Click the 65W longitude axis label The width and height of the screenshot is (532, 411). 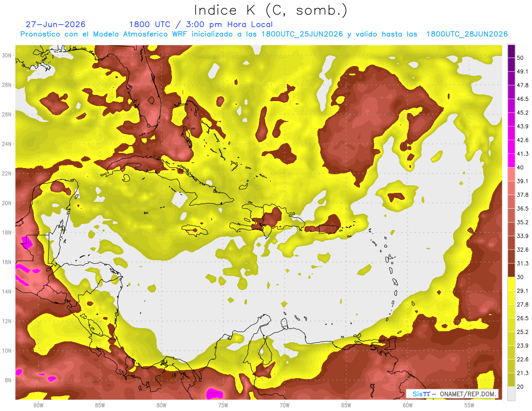click(x=346, y=406)
